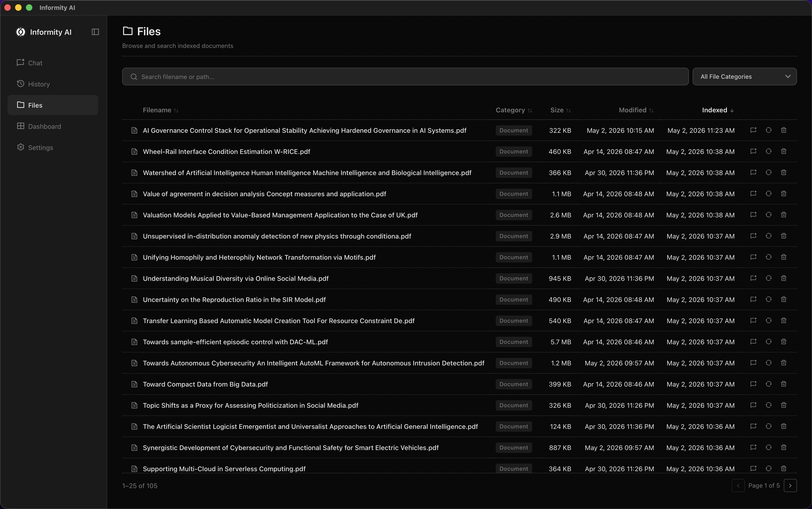The height and width of the screenshot is (509, 812).
Task: Delete Synergistic Development of Cybersecurity file
Action: pyautogui.click(x=784, y=447)
